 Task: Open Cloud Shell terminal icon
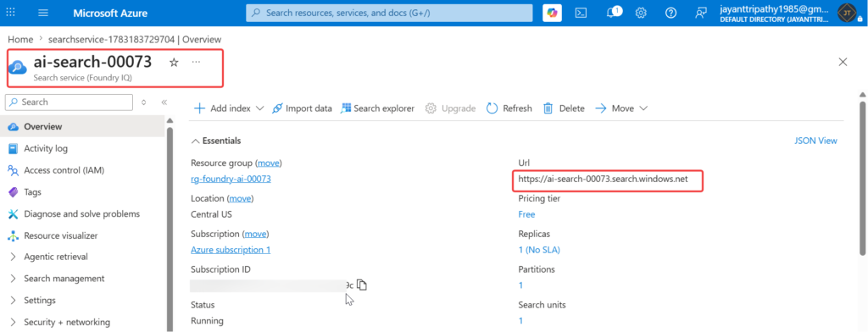[x=581, y=13]
